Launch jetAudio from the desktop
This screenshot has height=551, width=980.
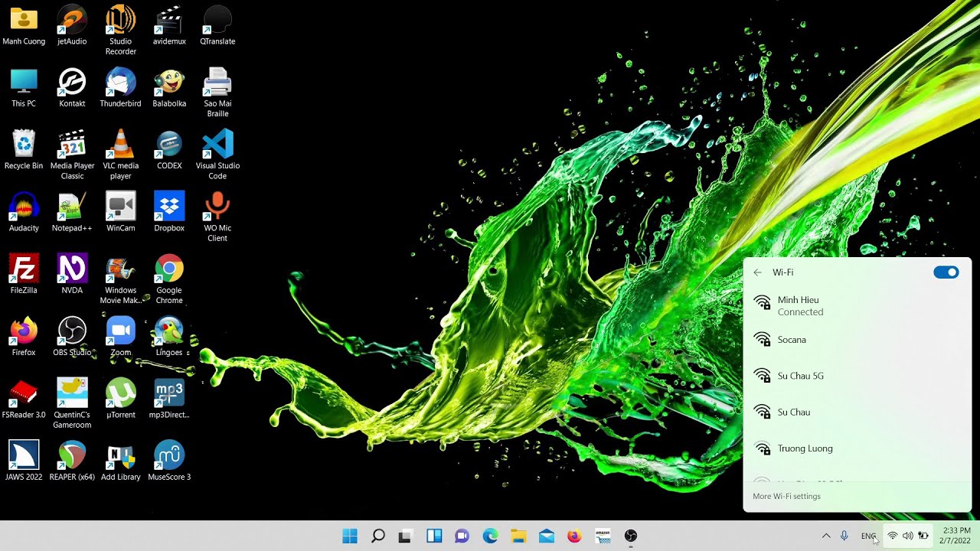pyautogui.click(x=72, y=26)
